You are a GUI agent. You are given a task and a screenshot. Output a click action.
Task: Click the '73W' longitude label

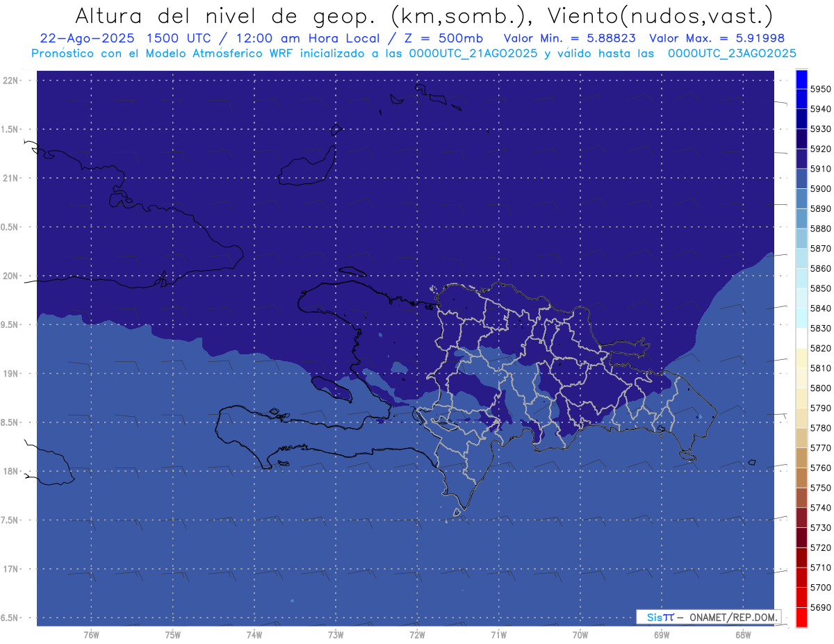click(x=336, y=635)
